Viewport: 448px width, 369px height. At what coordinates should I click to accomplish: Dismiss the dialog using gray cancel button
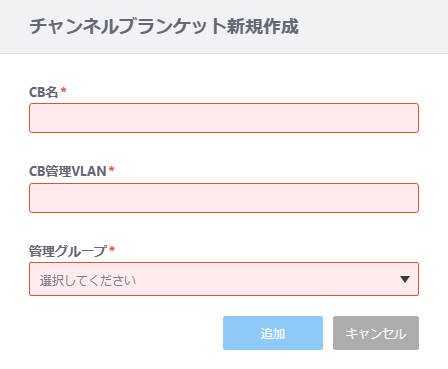(x=376, y=333)
